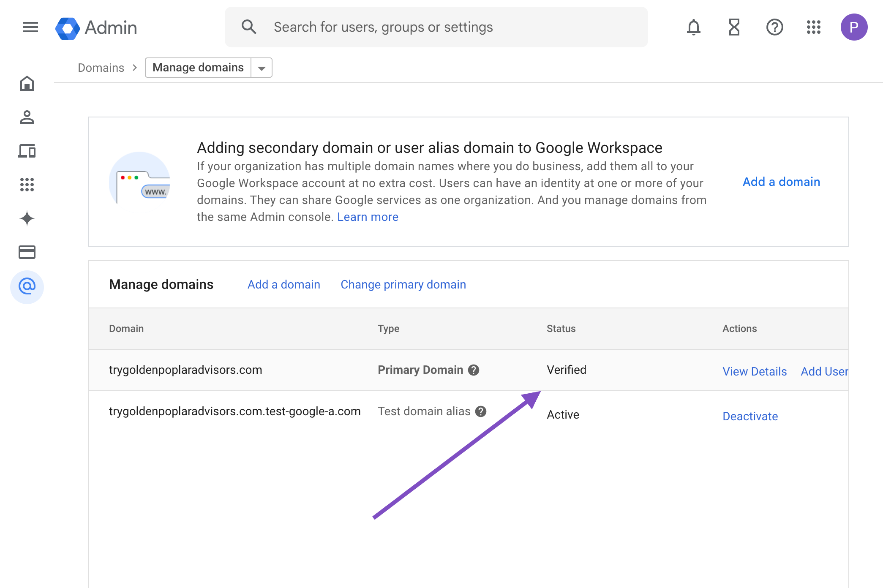Click the Adding secondary domain banner title
883x588 pixels.
click(x=429, y=148)
